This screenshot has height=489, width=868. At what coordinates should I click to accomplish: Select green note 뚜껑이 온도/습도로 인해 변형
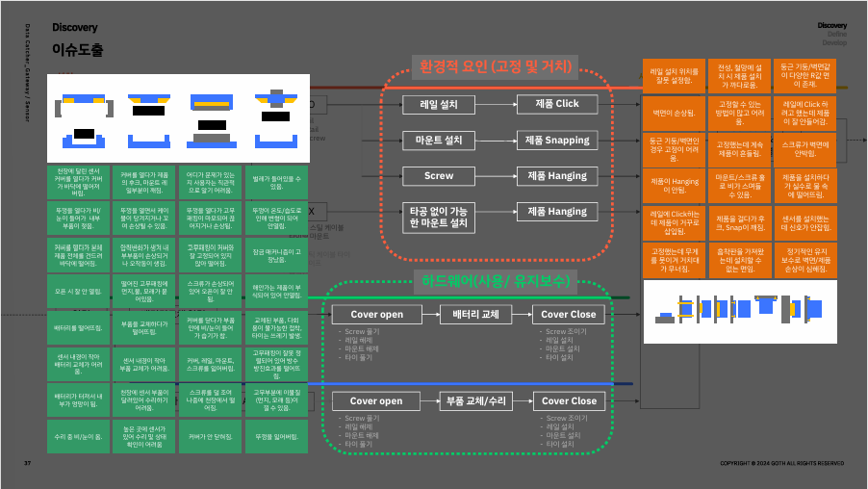pos(277,219)
